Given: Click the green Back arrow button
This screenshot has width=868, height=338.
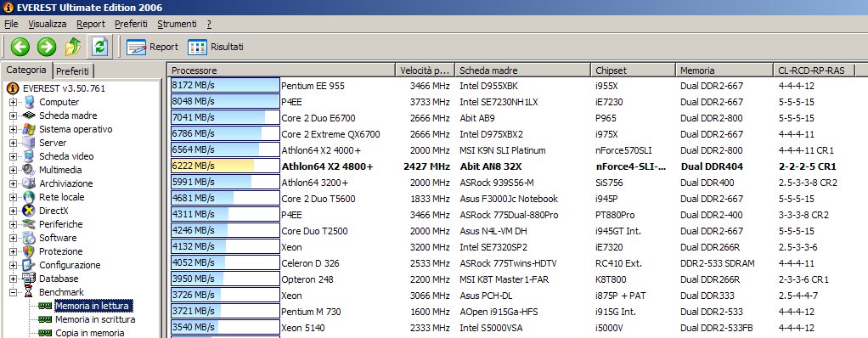Looking at the screenshot, I should point(20,47).
